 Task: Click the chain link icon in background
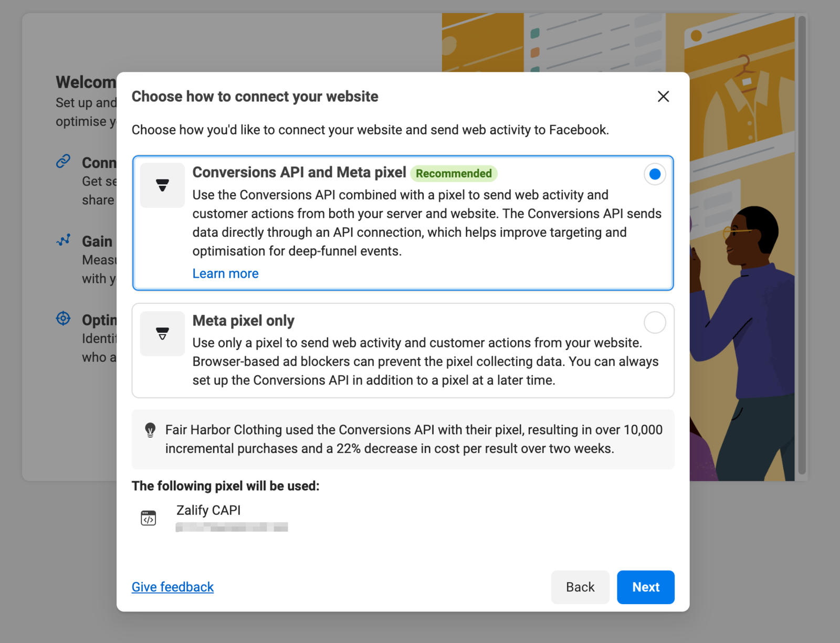64,161
